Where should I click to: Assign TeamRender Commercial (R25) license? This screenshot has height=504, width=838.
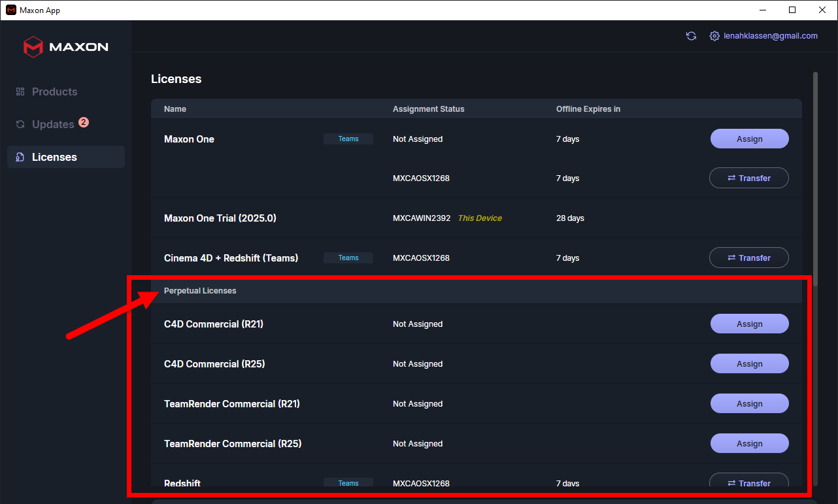tap(749, 443)
